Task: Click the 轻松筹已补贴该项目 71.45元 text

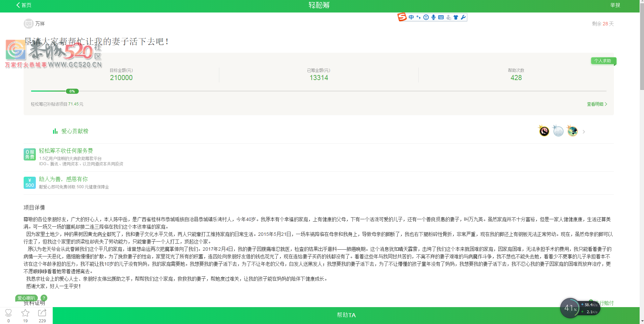Action: click(57, 104)
